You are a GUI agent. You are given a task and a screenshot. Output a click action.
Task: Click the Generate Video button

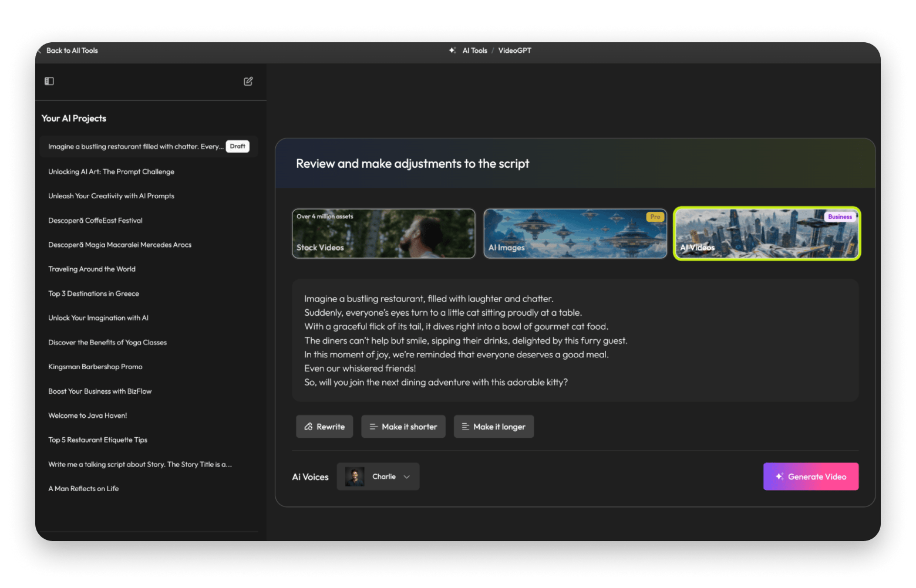810,477
